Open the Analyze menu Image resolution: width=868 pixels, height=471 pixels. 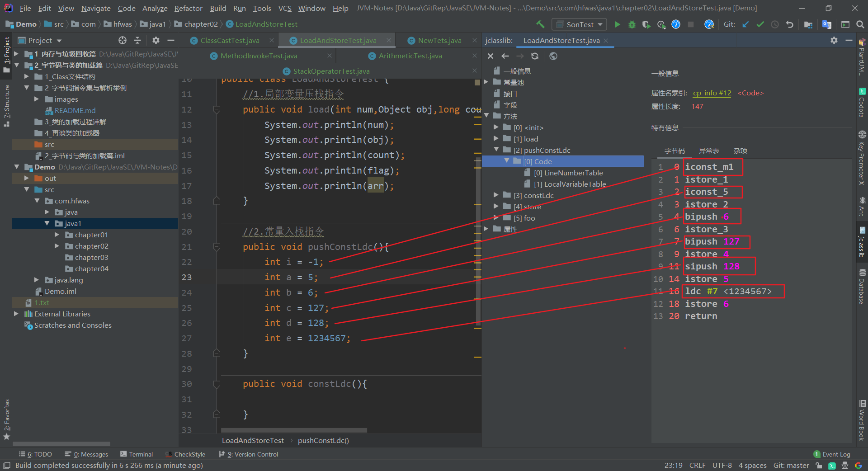pos(155,8)
